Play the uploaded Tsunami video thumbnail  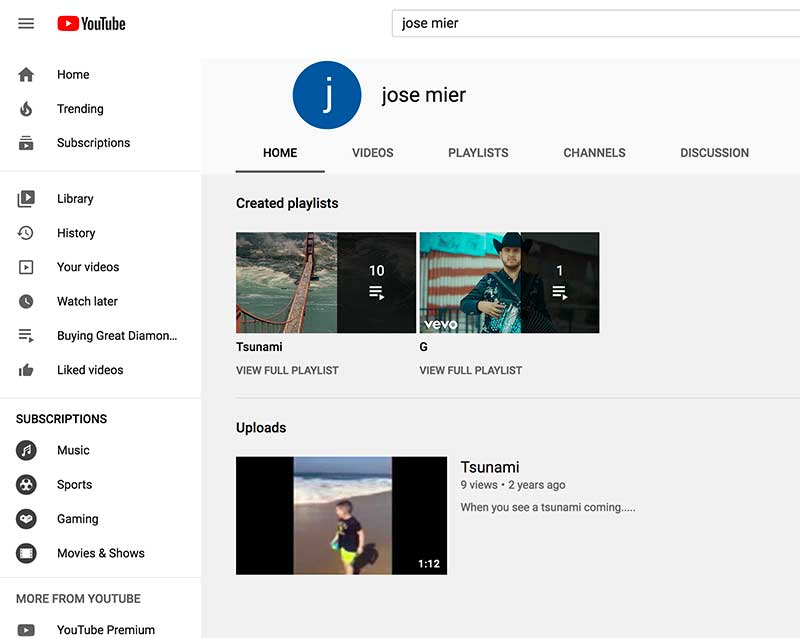(x=341, y=516)
